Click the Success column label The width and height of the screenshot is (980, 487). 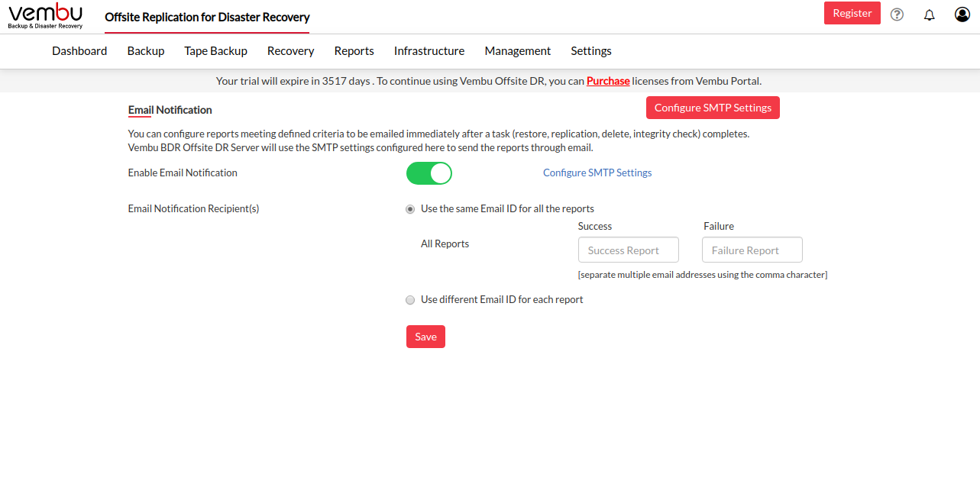(595, 227)
